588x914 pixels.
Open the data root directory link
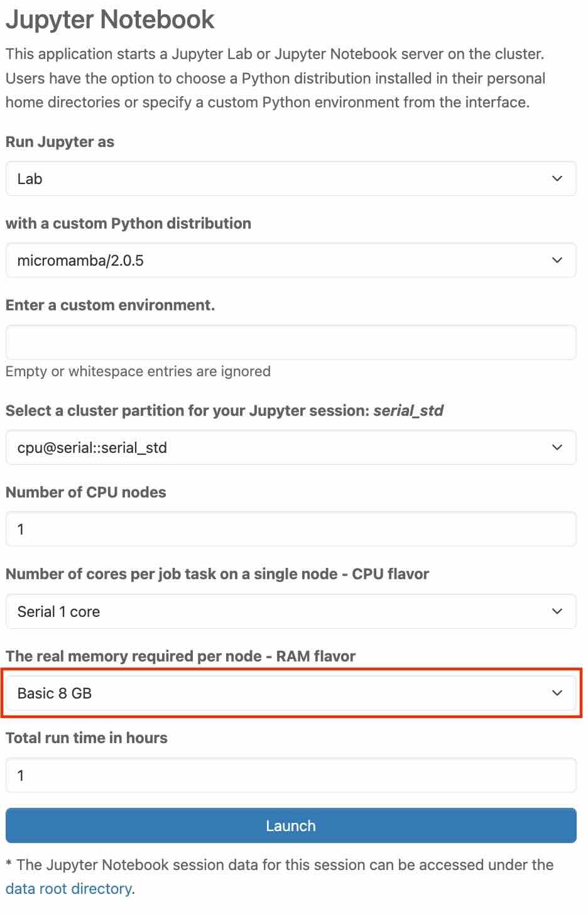tap(68, 889)
